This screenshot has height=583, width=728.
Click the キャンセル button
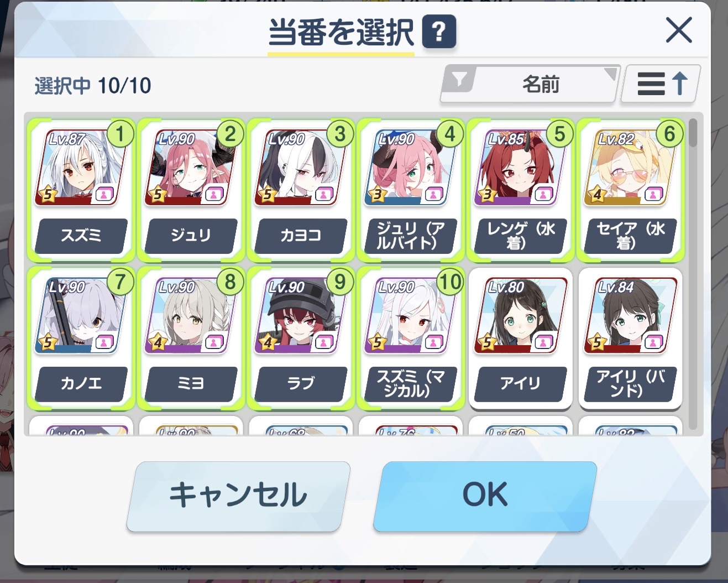click(x=238, y=496)
